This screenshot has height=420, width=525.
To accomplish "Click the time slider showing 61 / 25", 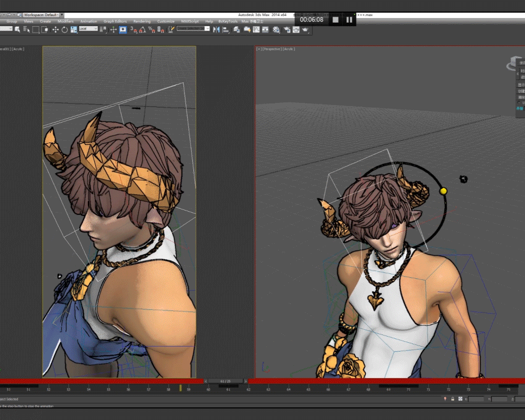I will tap(226, 381).
